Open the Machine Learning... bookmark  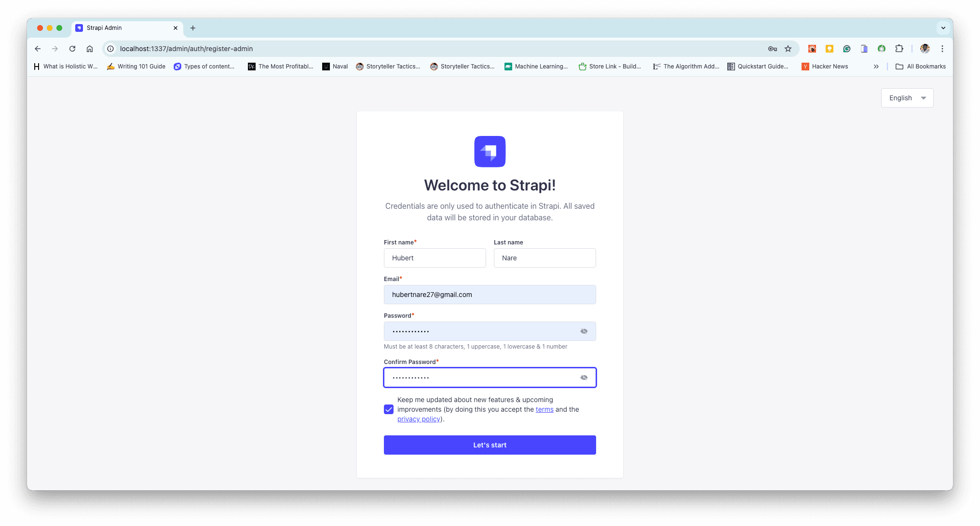[536, 67]
